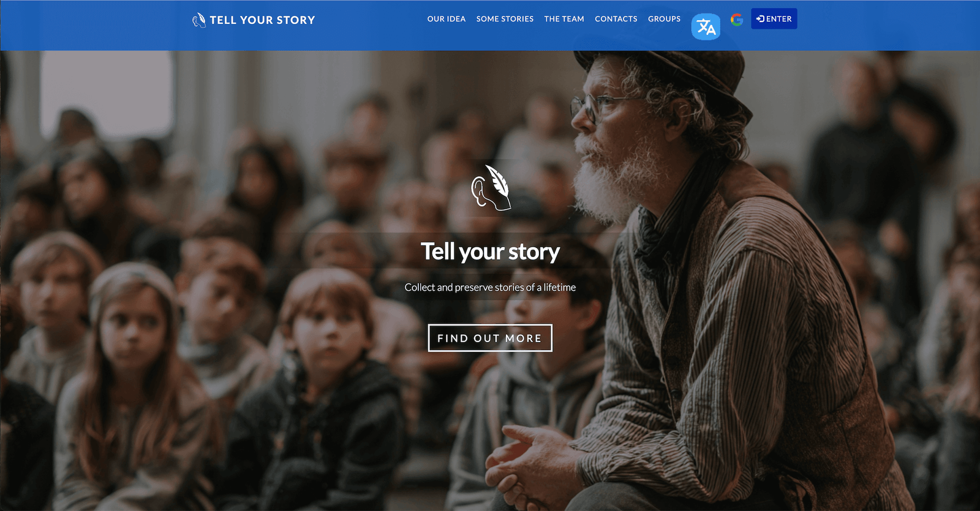
Task: Open the GROUPS menu item
Action: pos(665,19)
